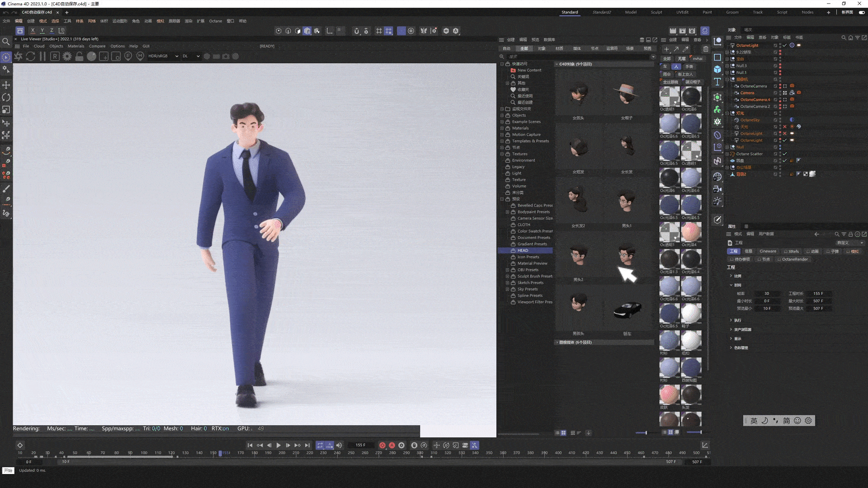Open the Cineware attributes tab

(x=768, y=251)
